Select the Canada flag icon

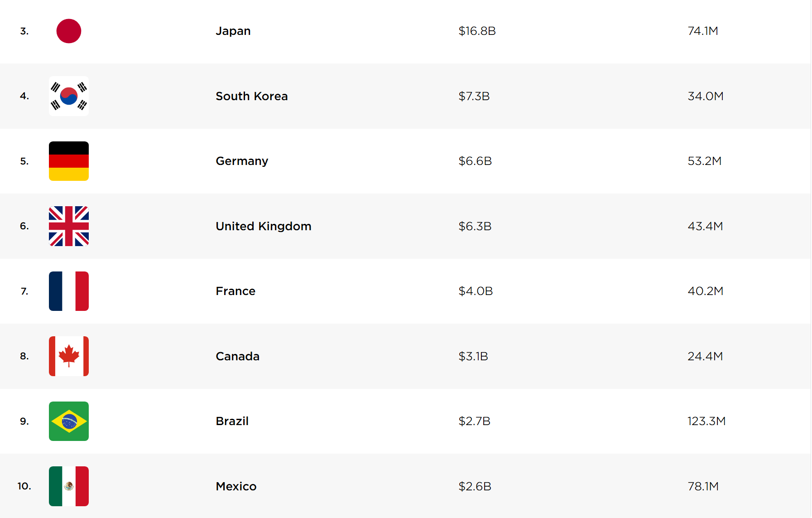(x=69, y=356)
